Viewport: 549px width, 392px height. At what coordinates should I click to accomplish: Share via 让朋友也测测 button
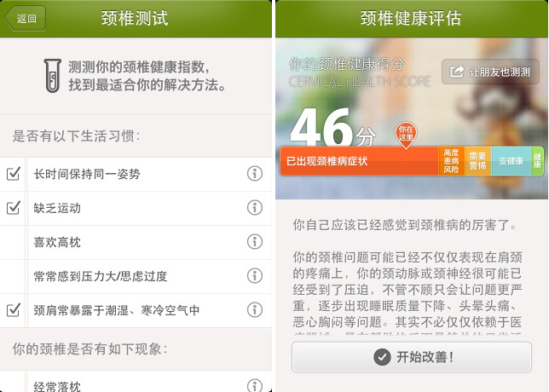pyautogui.click(x=490, y=72)
